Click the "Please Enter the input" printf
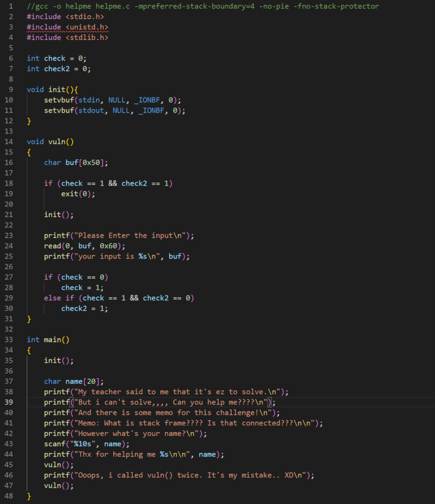 click(x=119, y=236)
